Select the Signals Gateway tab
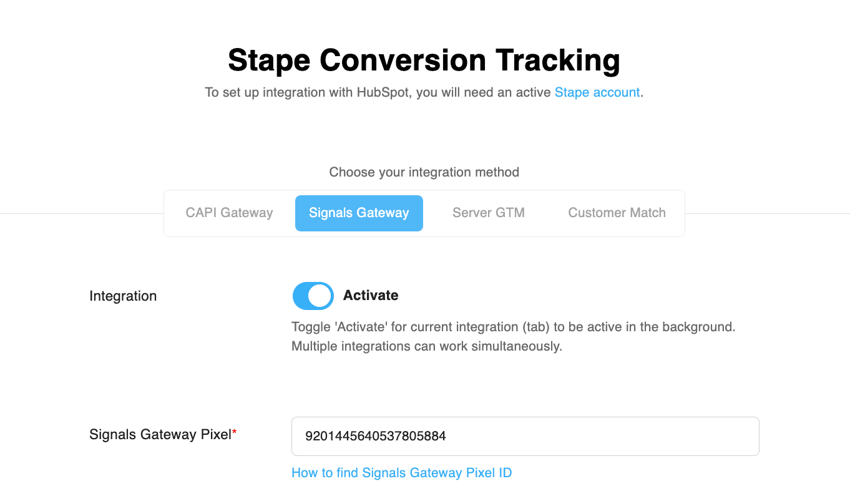 (359, 213)
